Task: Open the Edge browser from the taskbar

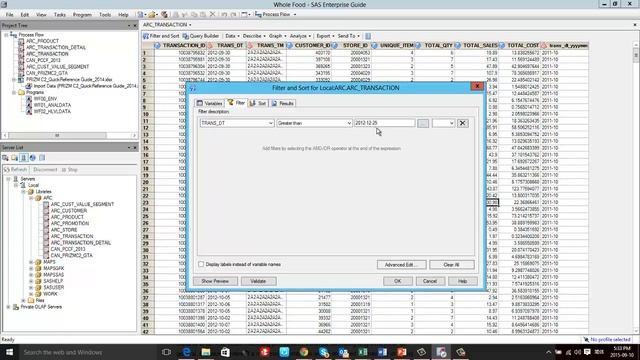Action: click(187, 352)
